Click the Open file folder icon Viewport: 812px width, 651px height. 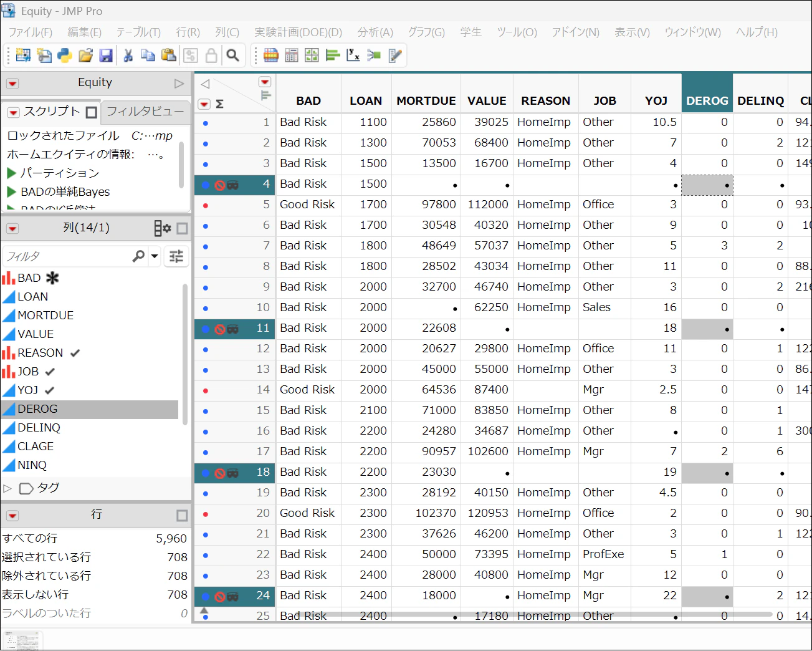[x=85, y=55]
